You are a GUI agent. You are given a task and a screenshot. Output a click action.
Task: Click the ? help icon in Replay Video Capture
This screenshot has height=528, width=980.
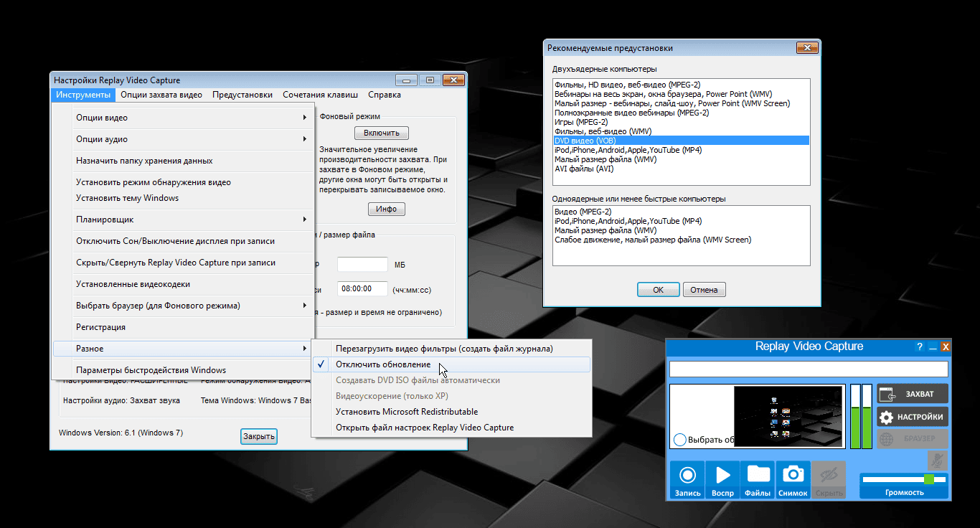point(920,346)
